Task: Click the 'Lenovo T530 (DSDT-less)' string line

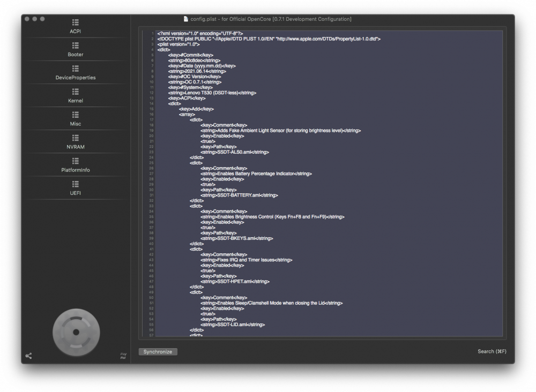Action: click(212, 93)
